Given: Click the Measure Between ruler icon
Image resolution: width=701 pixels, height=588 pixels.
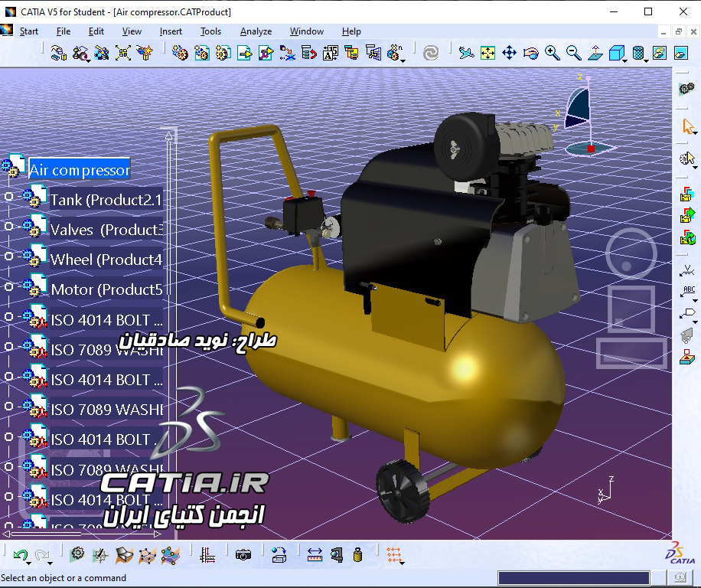Looking at the screenshot, I should (315, 555).
